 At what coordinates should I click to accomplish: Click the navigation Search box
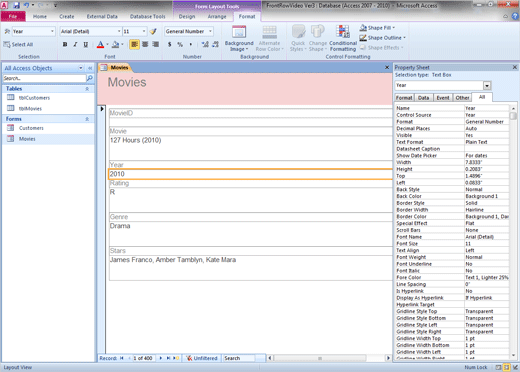click(x=44, y=78)
